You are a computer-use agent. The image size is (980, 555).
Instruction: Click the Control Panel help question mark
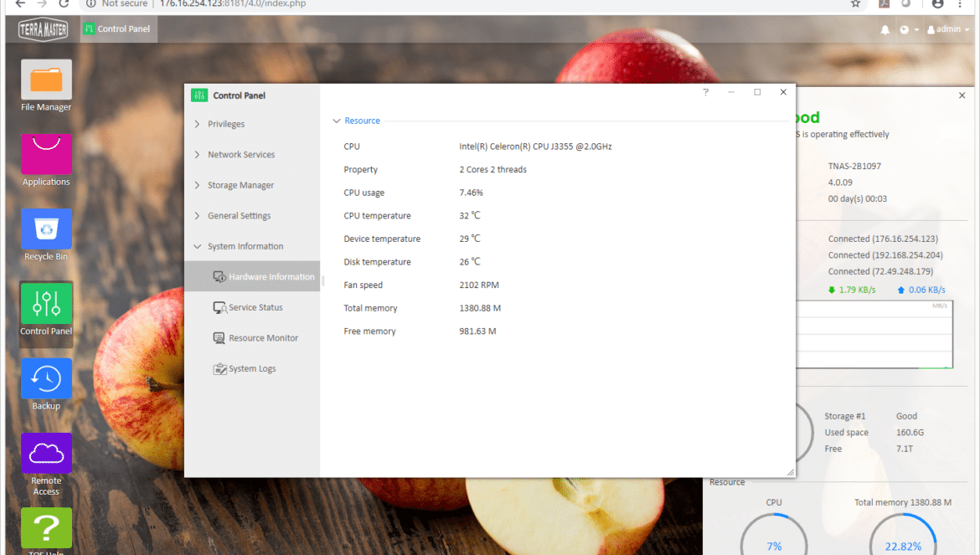click(x=705, y=92)
